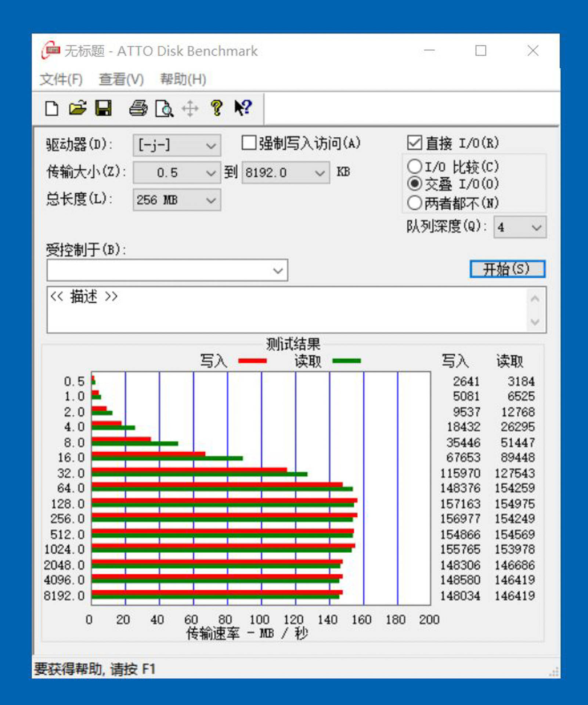The image size is (588, 705).
Task: Expand the transfer size end dropdown 8192.0
Action: [x=285, y=172]
